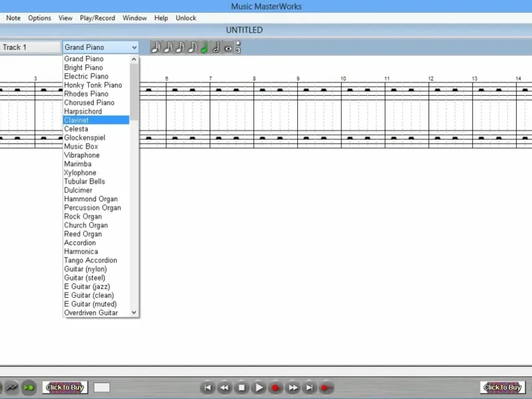Pick Glockenspiel from the instrument list
The height and width of the screenshot is (399, 532).
tap(96, 138)
